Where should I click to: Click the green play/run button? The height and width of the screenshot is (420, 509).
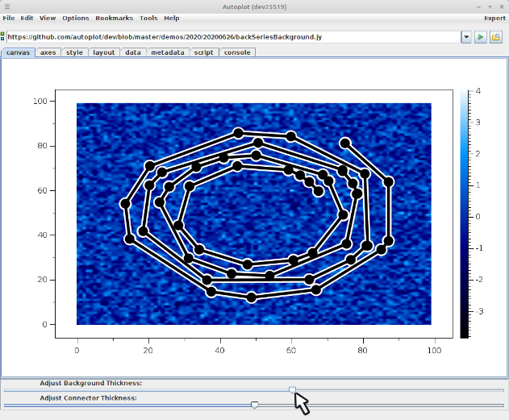point(480,37)
